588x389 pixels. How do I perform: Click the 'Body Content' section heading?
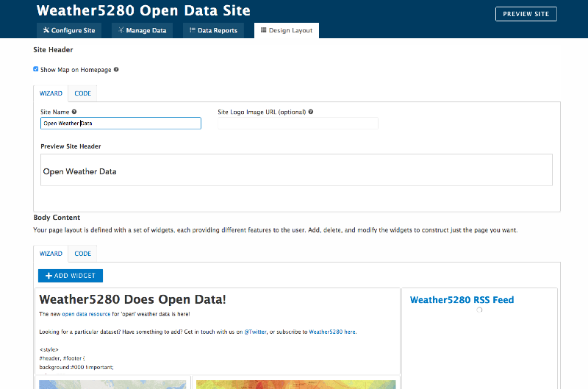(x=57, y=218)
